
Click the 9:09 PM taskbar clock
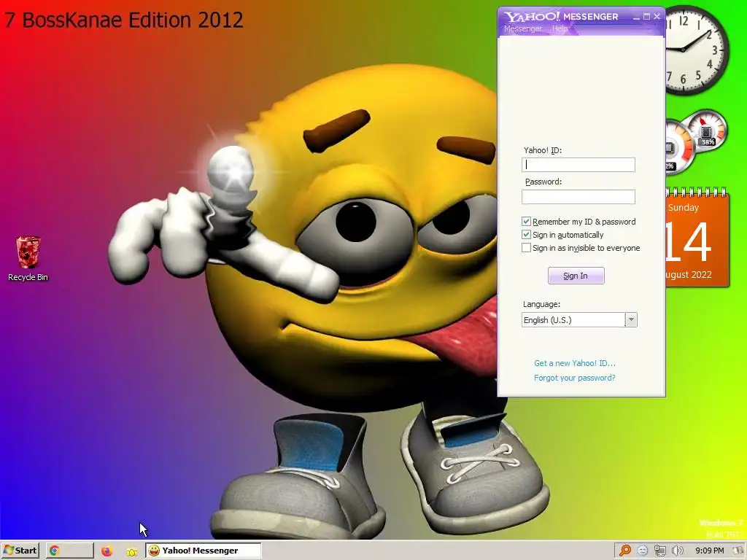point(709,551)
